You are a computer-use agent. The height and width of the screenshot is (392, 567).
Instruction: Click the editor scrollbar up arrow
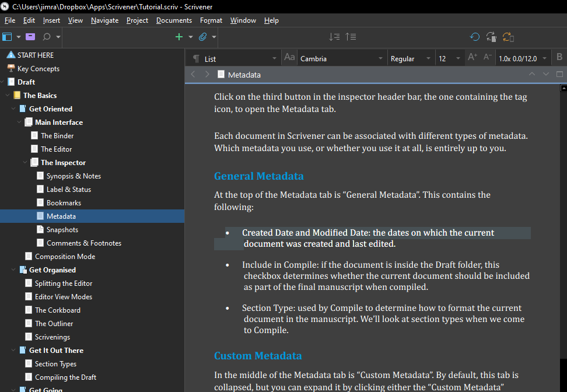point(563,89)
